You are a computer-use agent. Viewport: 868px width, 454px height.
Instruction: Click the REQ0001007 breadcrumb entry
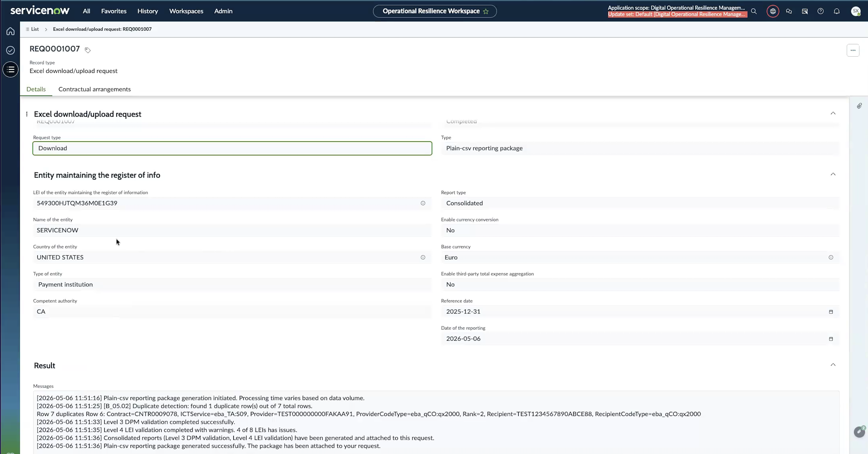(x=102, y=29)
